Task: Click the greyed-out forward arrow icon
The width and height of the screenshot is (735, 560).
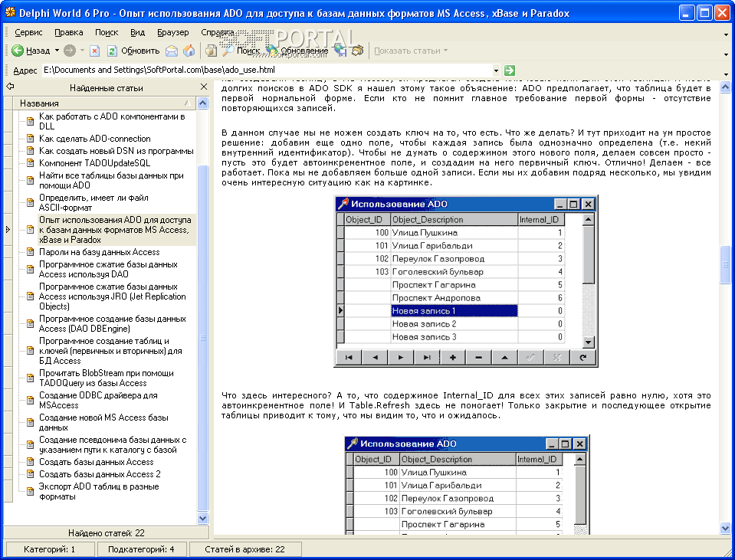Action: [x=70, y=51]
